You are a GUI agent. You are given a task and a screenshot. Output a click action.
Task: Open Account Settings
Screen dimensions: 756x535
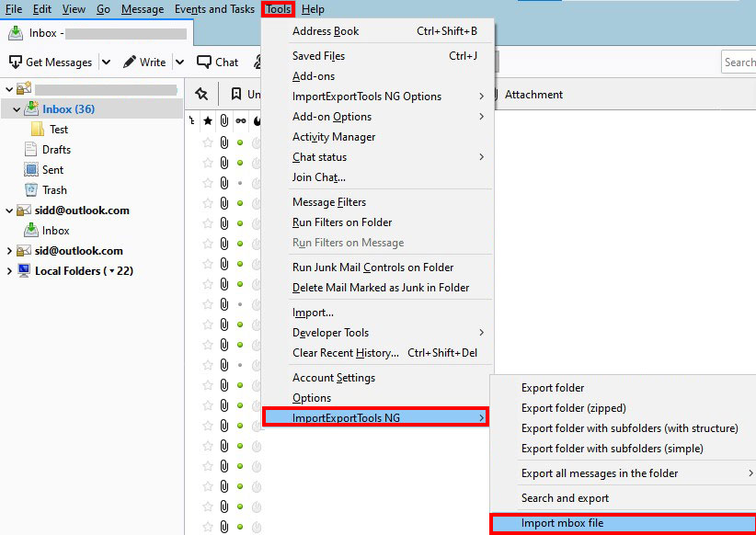point(377,378)
